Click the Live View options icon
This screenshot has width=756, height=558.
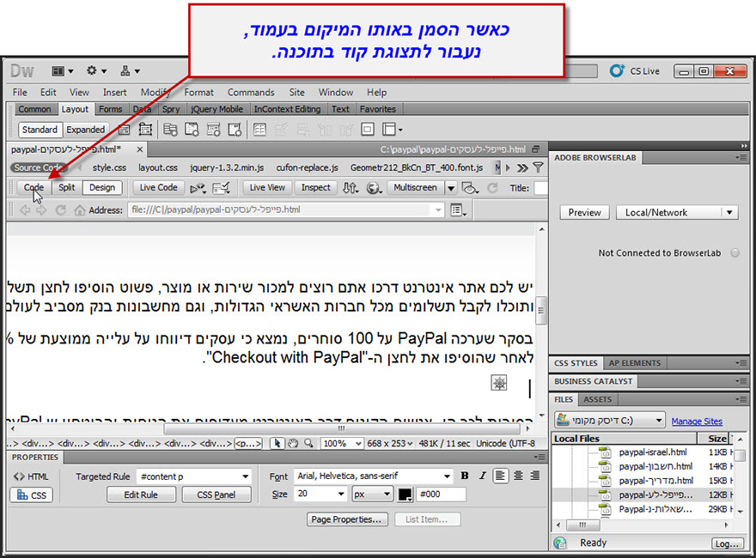click(x=198, y=188)
